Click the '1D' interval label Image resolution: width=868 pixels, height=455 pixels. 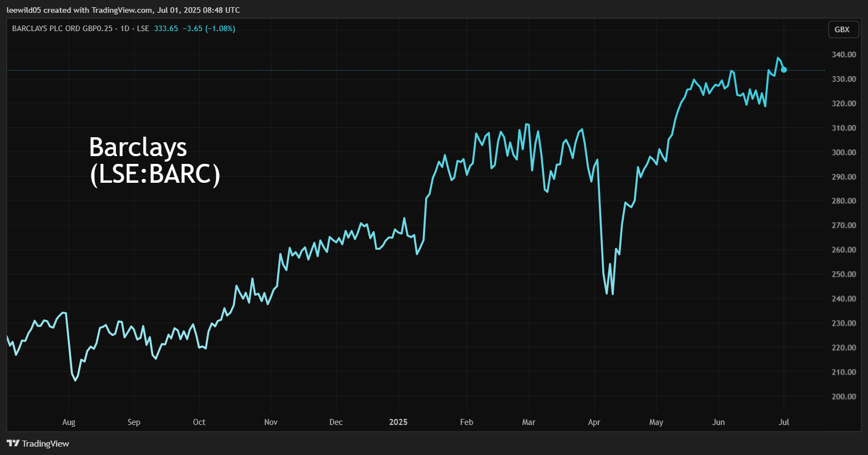pyautogui.click(x=125, y=28)
